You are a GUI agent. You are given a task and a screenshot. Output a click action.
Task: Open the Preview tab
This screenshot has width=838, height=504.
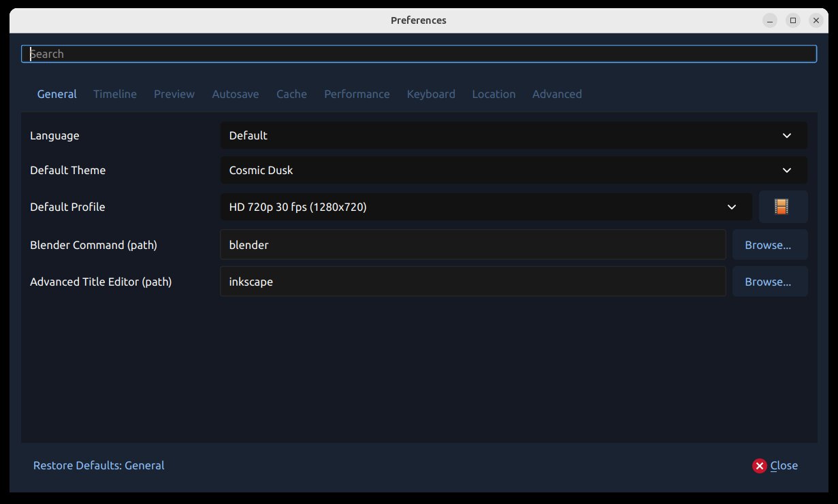pos(174,94)
